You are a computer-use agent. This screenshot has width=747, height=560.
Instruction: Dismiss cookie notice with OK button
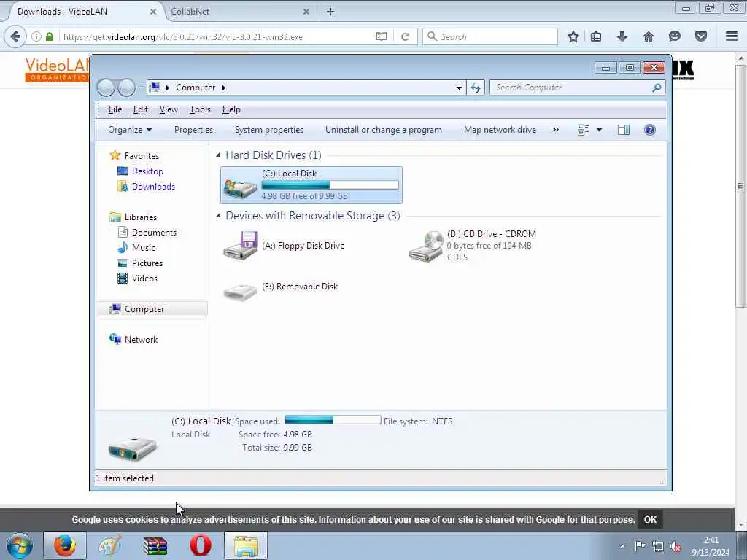coord(650,519)
